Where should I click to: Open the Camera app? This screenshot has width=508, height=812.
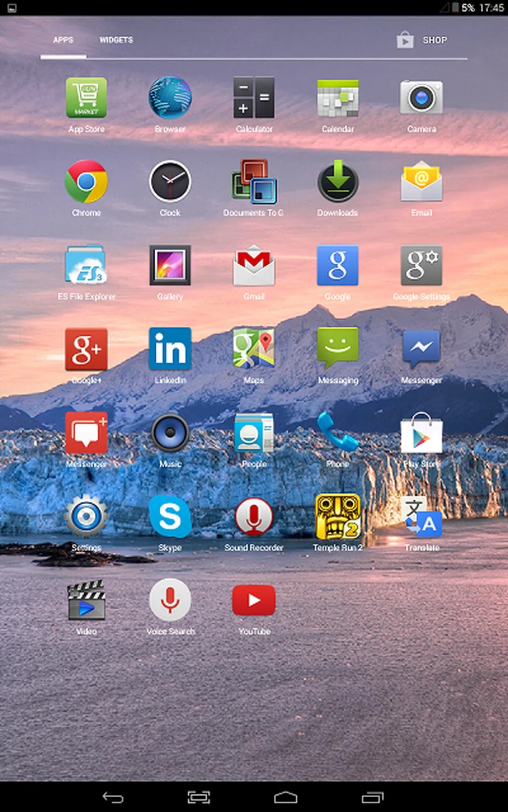click(422, 98)
